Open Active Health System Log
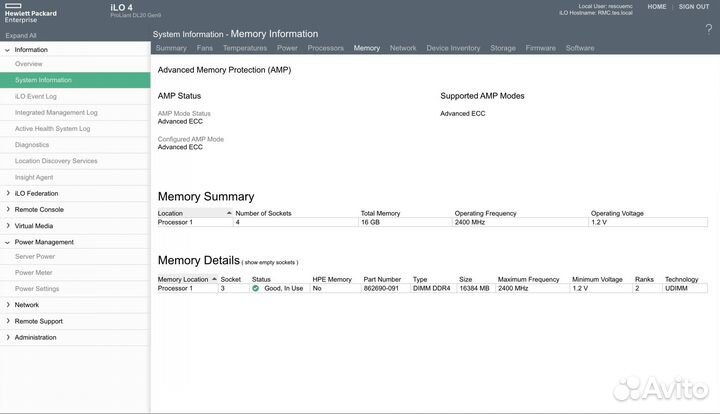 tap(52, 129)
